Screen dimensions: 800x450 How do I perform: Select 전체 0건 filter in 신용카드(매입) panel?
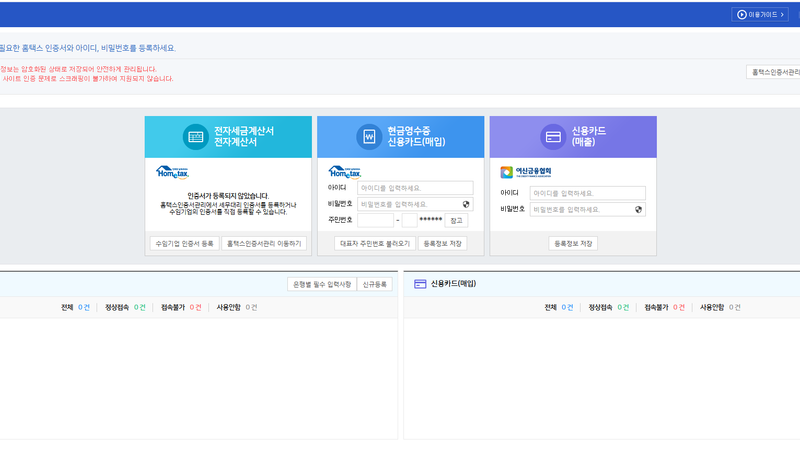point(559,307)
